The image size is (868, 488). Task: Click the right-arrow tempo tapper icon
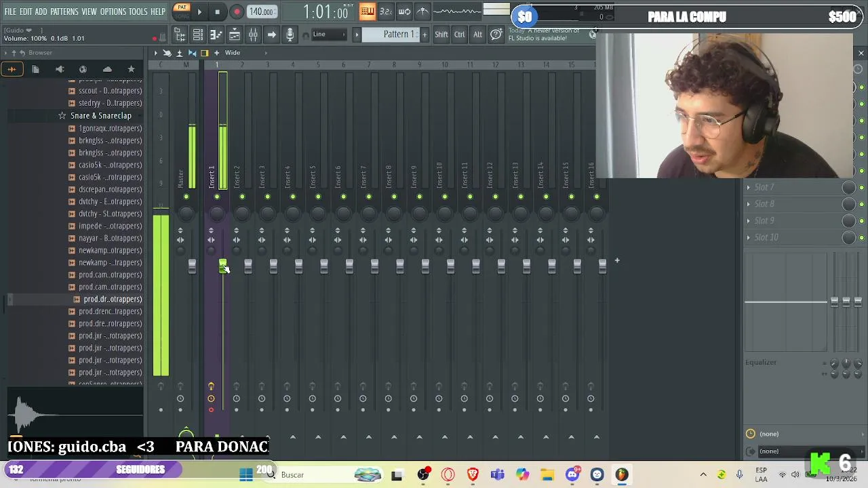(271, 35)
